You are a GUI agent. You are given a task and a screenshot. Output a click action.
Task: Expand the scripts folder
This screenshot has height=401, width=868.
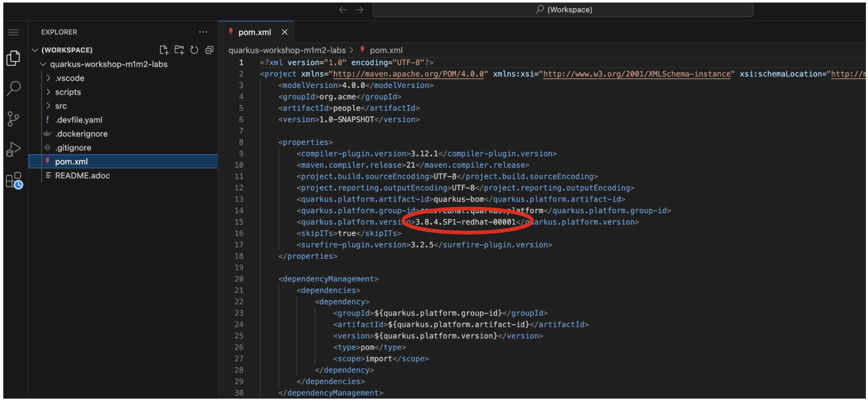coord(124,92)
